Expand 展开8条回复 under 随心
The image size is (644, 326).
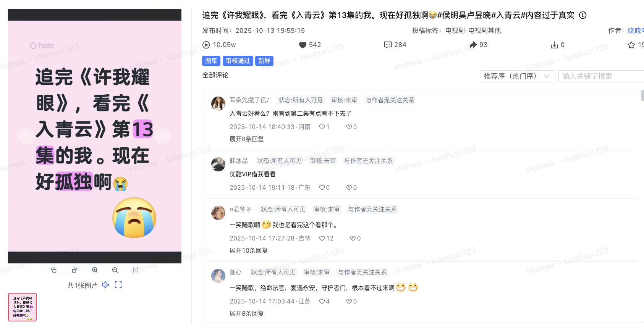(247, 313)
